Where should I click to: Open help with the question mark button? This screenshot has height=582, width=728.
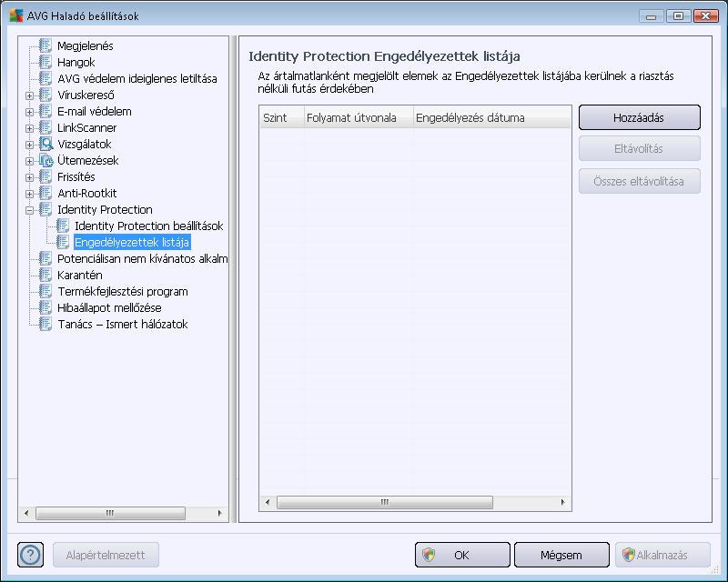click(x=31, y=555)
